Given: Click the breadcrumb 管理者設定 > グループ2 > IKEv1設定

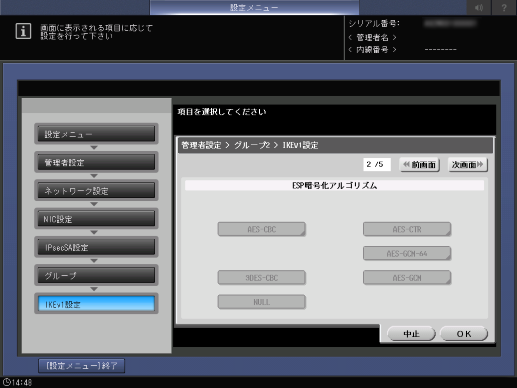Looking at the screenshot, I should coord(250,145).
